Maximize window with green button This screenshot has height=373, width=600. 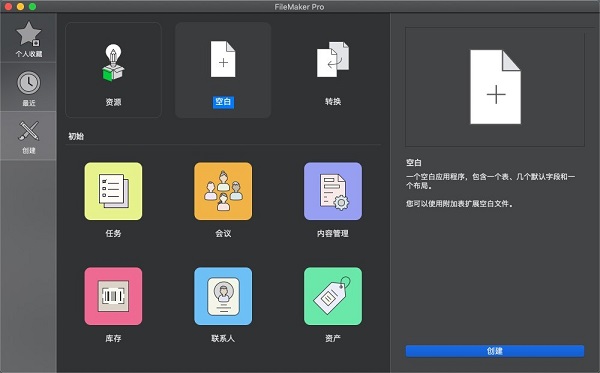[33, 7]
